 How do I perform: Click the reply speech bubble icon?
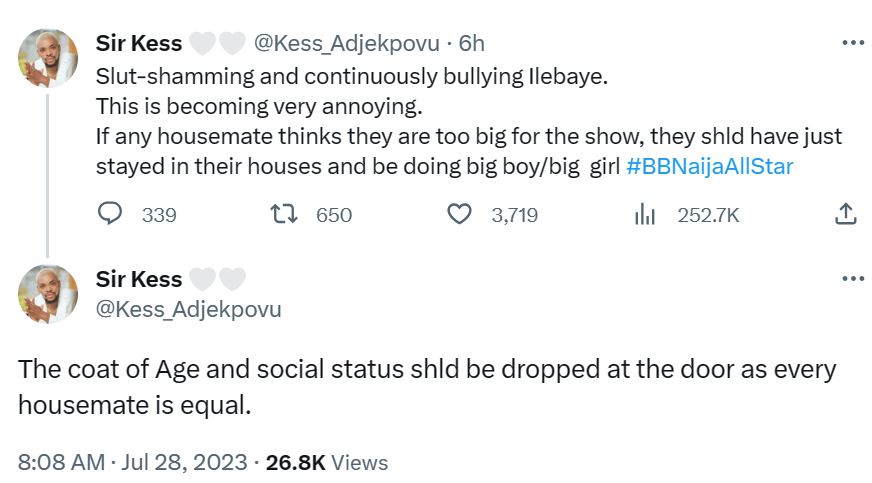[110, 214]
